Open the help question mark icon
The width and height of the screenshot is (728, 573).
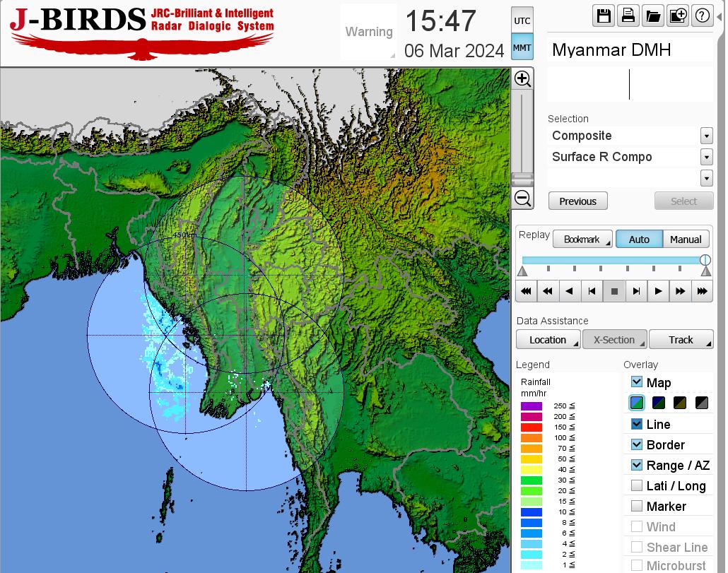tap(703, 16)
